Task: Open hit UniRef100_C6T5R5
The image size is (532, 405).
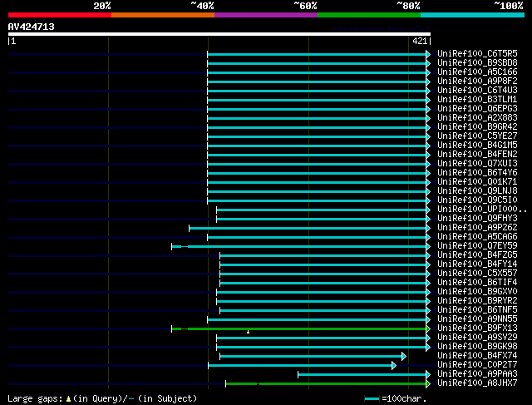Action: [477, 53]
